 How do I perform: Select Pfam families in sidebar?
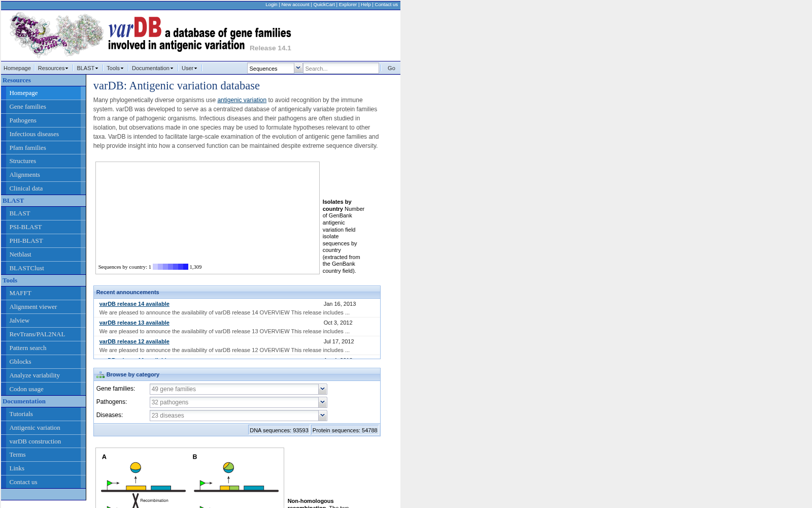[43, 148]
